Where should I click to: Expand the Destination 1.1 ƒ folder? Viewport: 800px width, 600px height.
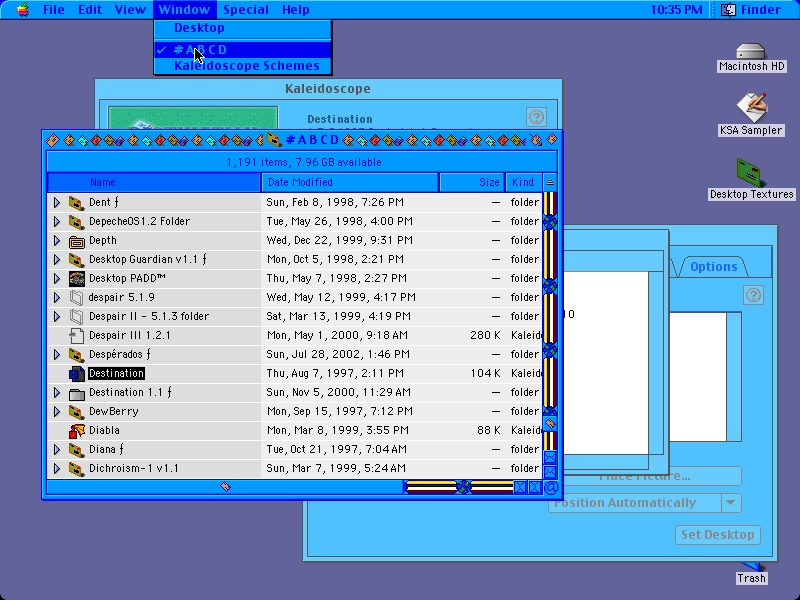(57, 393)
